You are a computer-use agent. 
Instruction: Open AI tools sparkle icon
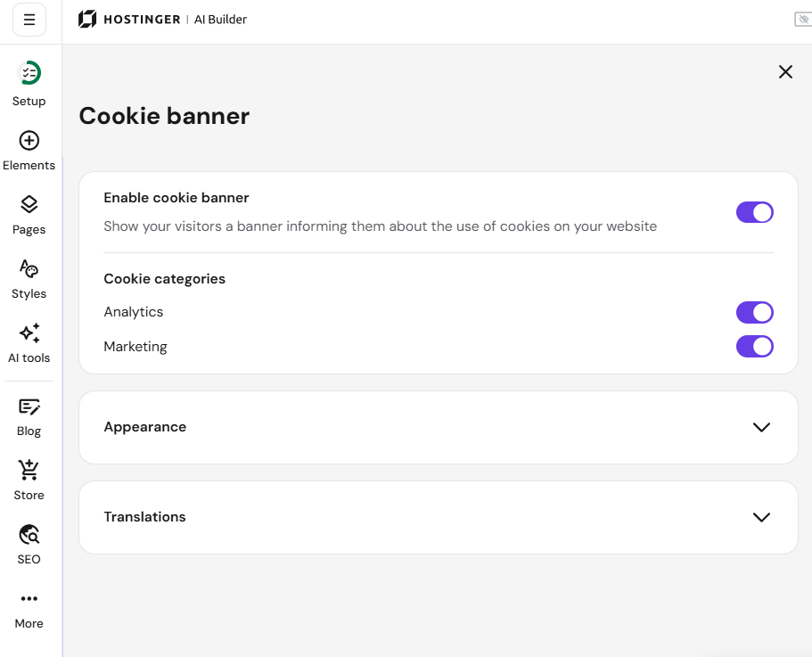pyautogui.click(x=29, y=333)
